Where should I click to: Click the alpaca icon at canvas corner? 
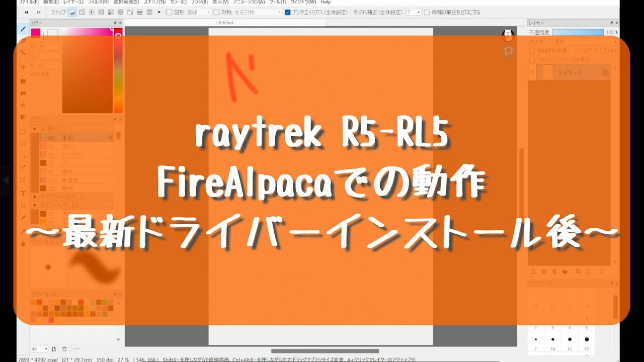[508, 35]
